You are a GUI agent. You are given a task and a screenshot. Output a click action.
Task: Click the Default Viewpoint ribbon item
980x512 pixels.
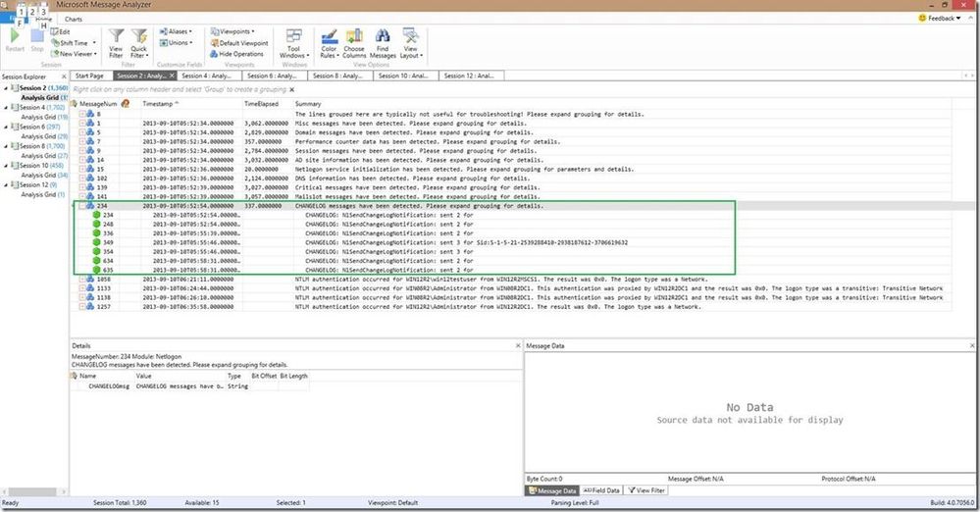pyautogui.click(x=239, y=43)
